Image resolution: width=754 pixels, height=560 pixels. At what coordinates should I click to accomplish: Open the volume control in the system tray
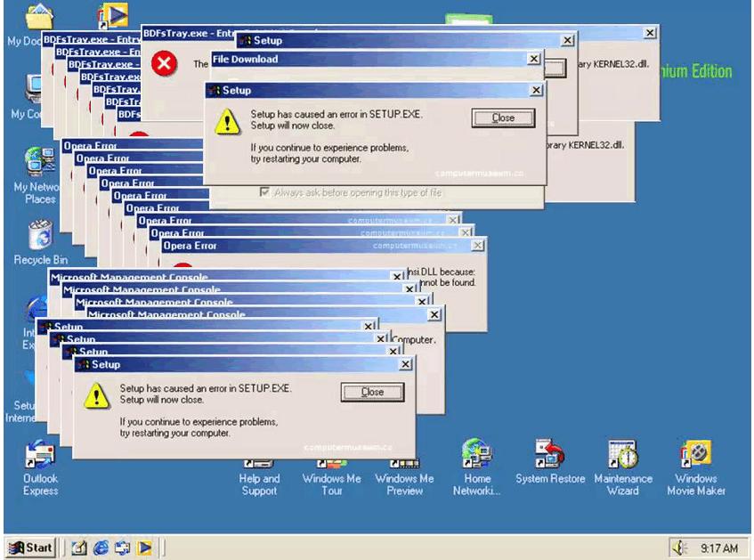point(677,548)
